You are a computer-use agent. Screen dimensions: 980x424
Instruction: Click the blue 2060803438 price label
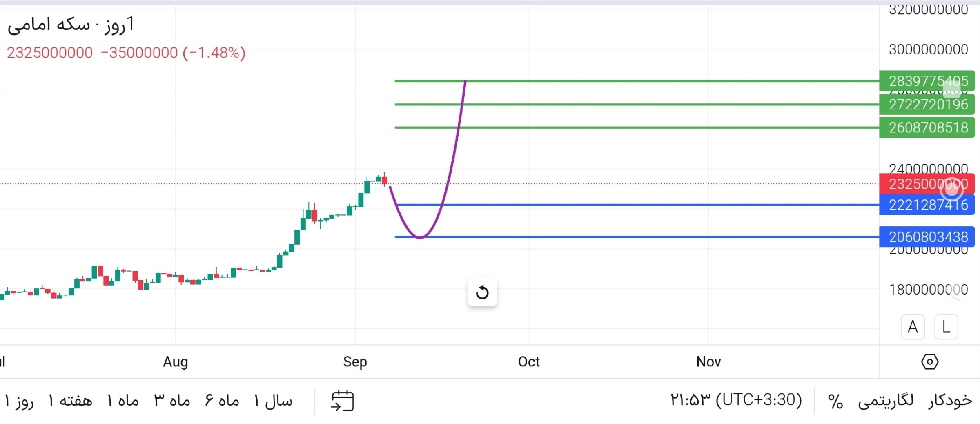tap(927, 237)
